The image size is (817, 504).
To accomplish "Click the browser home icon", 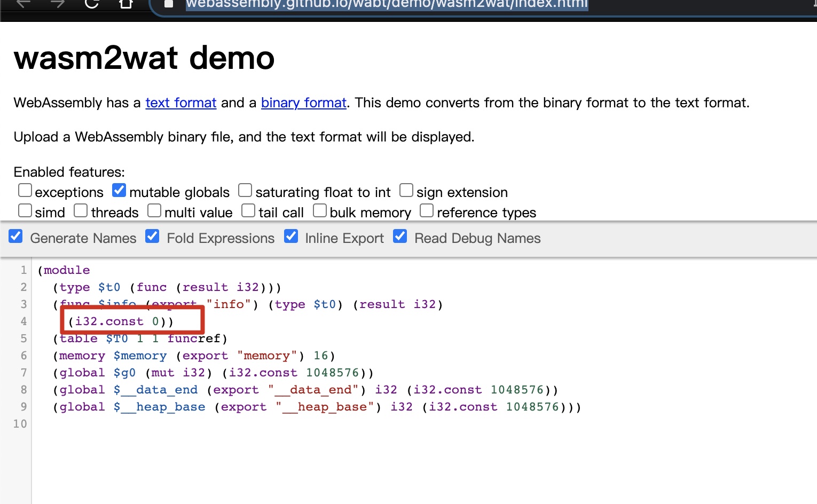I will point(125,4).
